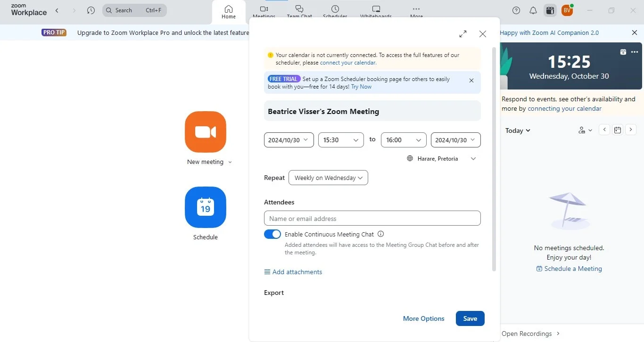Open the history clock icon
The height and width of the screenshot is (342, 644).
pos(91,10)
